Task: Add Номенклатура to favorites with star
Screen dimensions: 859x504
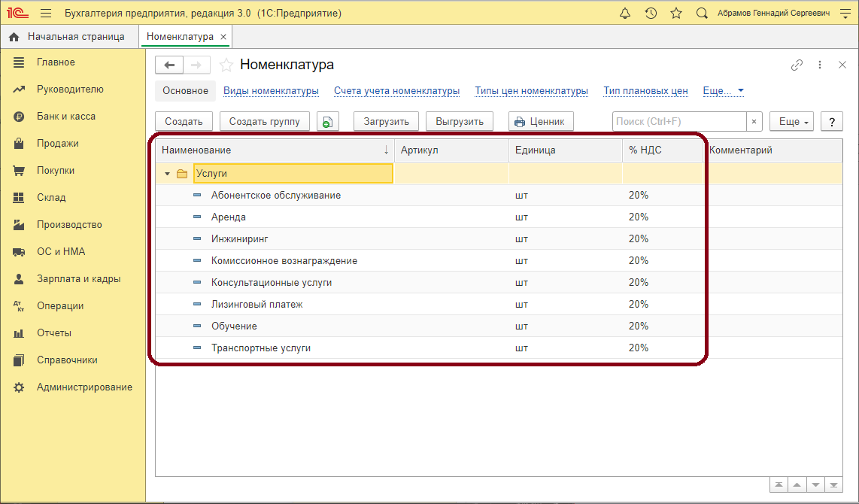Action: [225, 65]
